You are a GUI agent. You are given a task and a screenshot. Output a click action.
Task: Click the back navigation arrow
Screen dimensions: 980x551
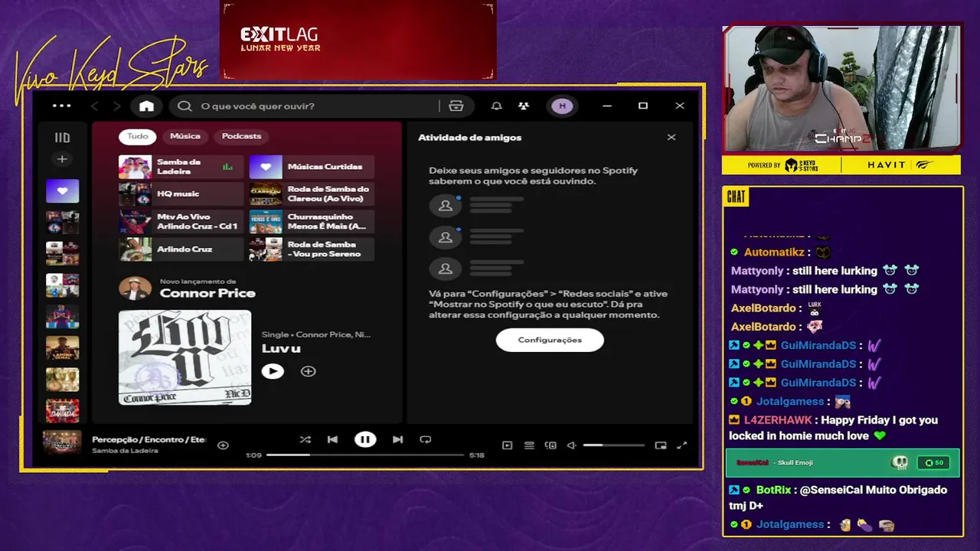(x=95, y=106)
